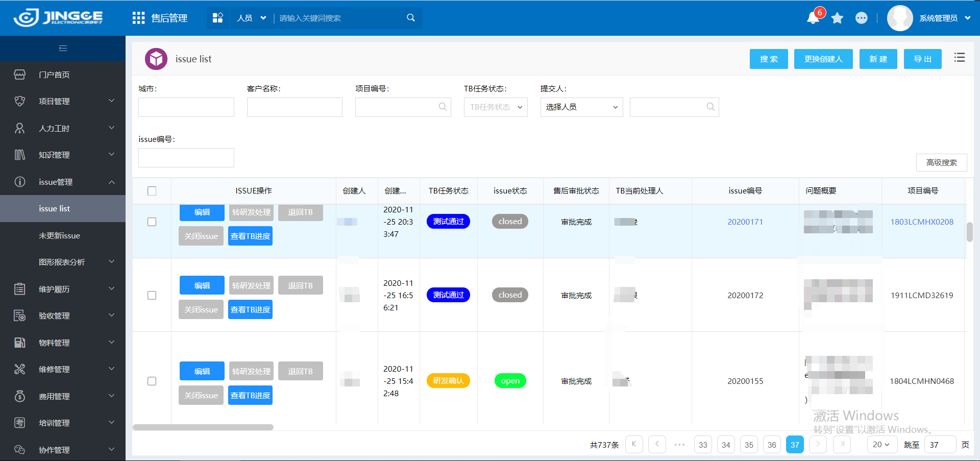This screenshot has width=980, height=461.
Task: Click the pagination ellipsis for more pages
Action: (680, 445)
